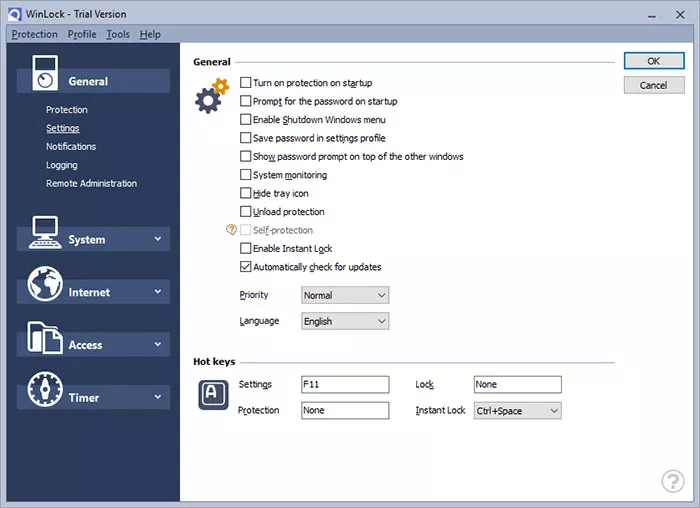Check Save password in settings profile
This screenshot has height=508, width=700.
click(x=246, y=137)
